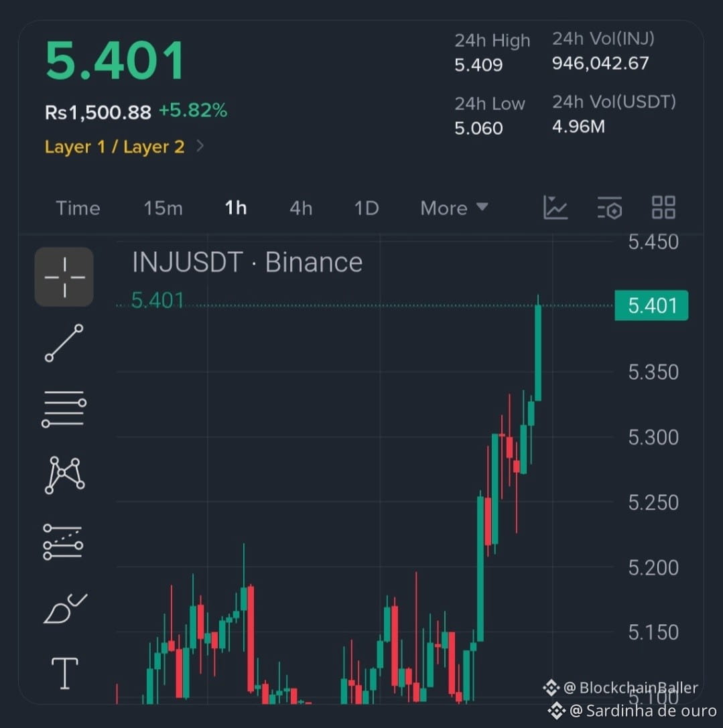Click the INJUSDT · Binance chart title
723x728 pixels.
[x=247, y=263]
